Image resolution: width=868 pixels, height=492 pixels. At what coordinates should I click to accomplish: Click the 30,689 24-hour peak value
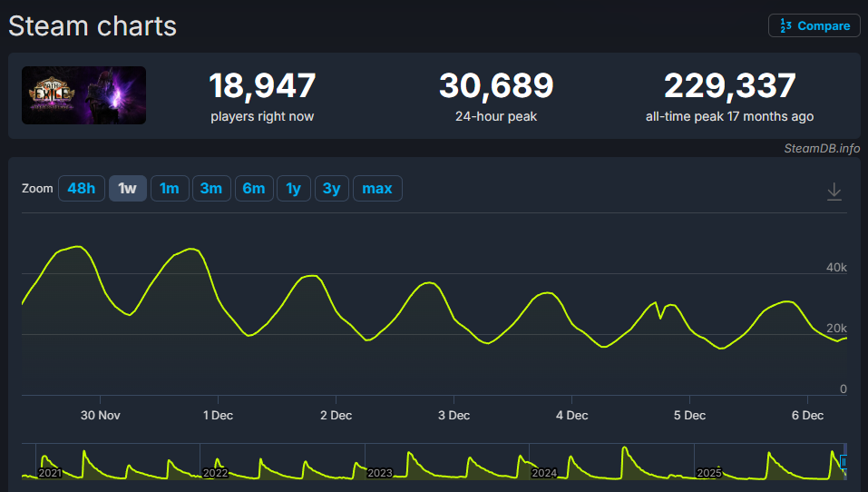[496, 86]
